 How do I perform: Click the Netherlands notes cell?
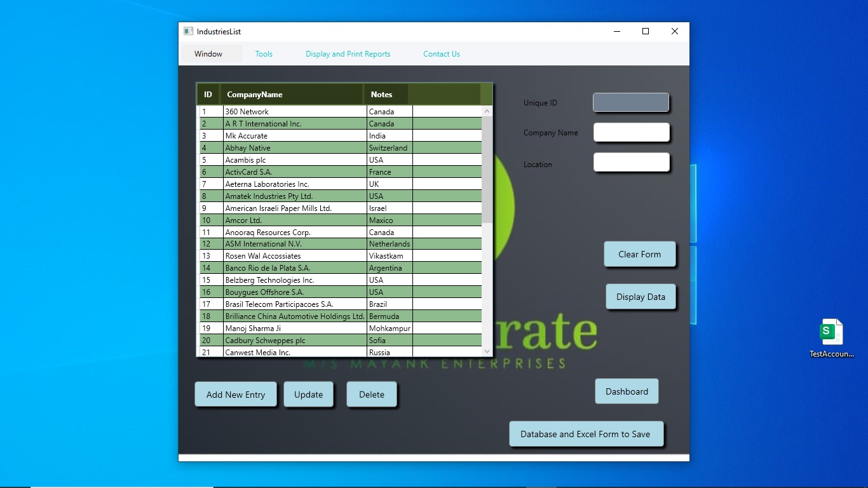point(390,244)
